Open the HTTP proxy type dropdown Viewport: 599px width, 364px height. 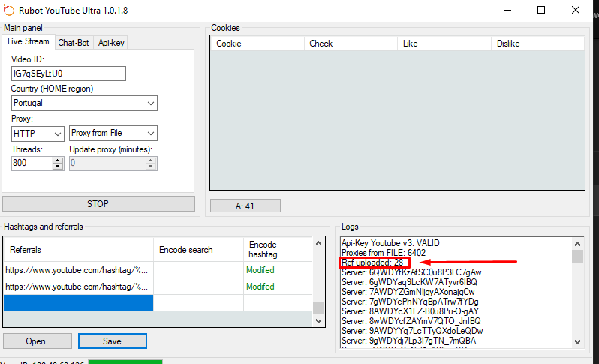pyautogui.click(x=58, y=133)
